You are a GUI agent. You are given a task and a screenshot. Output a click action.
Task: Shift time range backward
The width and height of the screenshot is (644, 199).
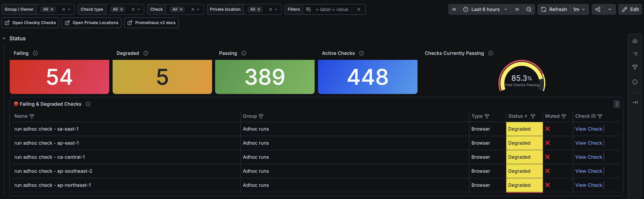pyautogui.click(x=454, y=10)
